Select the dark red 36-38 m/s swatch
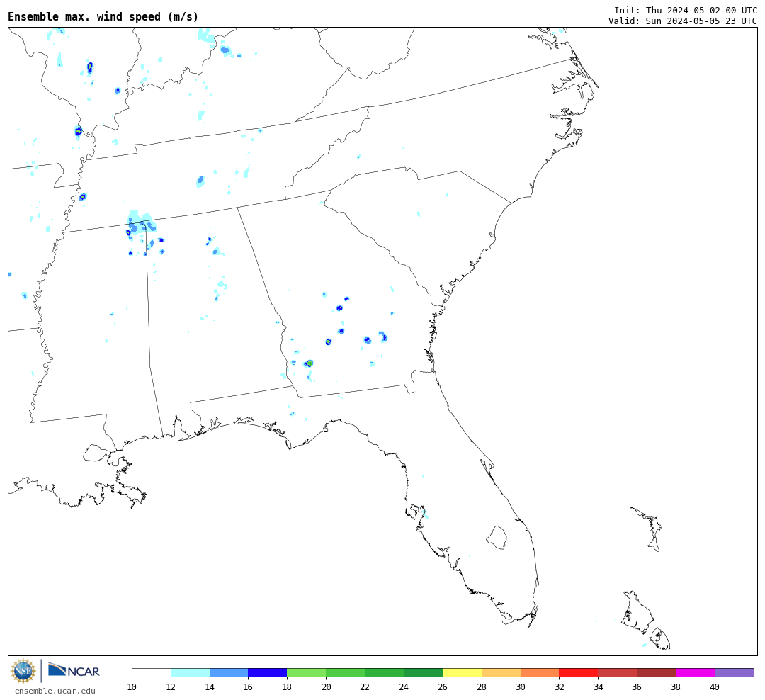 click(657, 672)
